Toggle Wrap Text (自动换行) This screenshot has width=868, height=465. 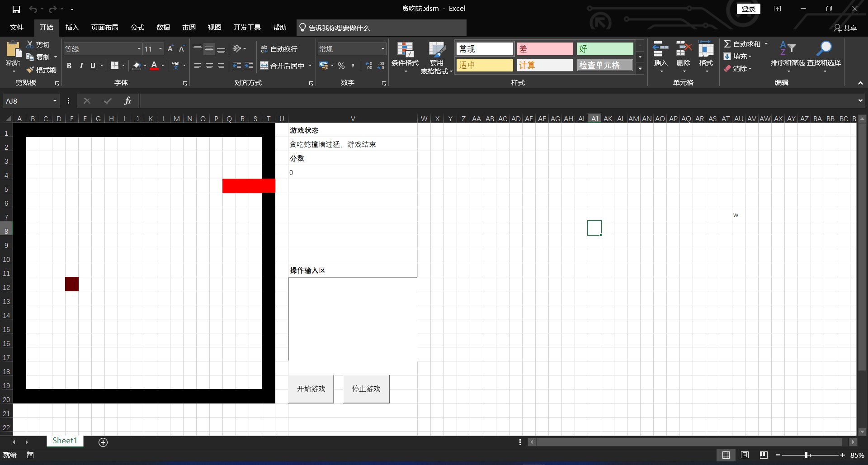[x=279, y=49]
